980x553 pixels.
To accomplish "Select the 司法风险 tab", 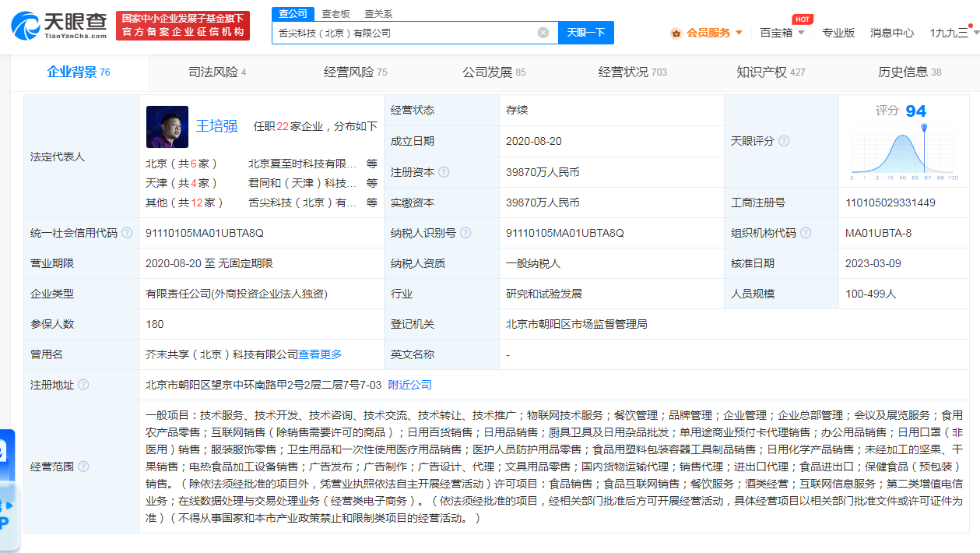I will 217,72.
